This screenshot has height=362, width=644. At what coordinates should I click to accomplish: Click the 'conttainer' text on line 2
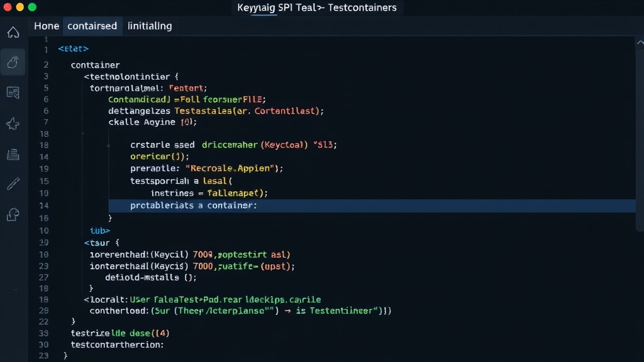[96, 65]
